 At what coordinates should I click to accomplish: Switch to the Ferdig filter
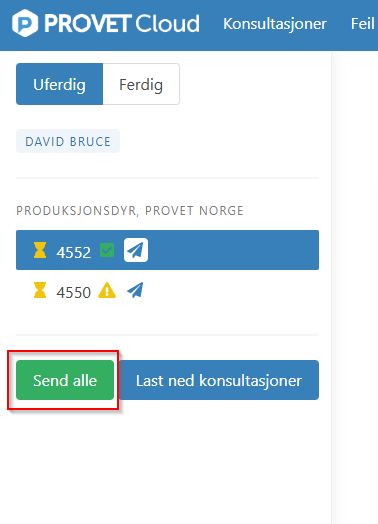pyautogui.click(x=141, y=84)
